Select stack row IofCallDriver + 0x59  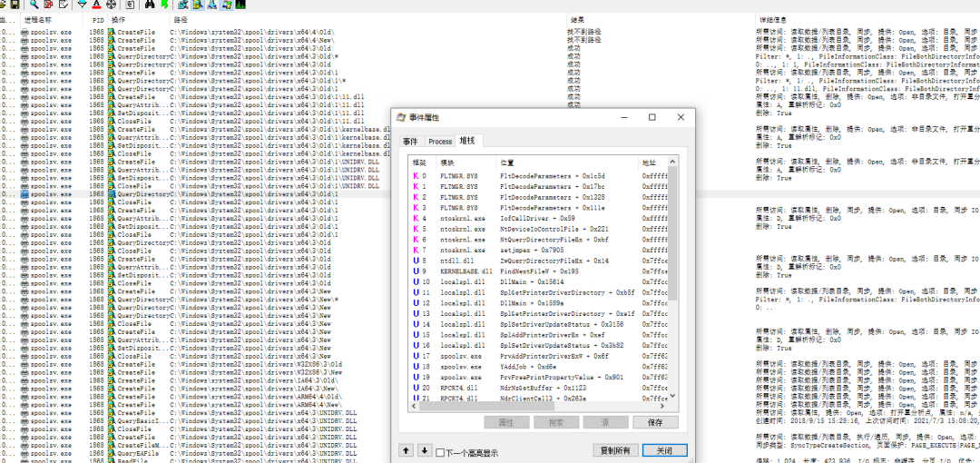coord(538,219)
